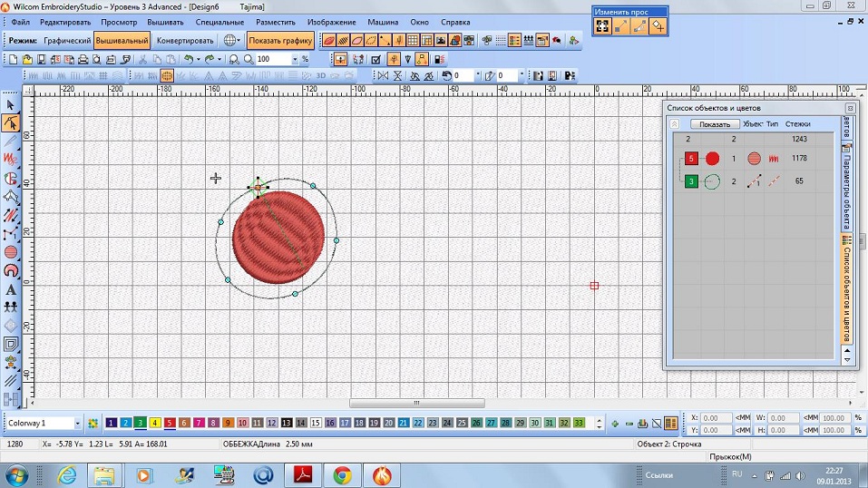Click the Adobe Reader taskbar icon
Image resolution: width=868 pixels, height=488 pixels.
pos(300,474)
